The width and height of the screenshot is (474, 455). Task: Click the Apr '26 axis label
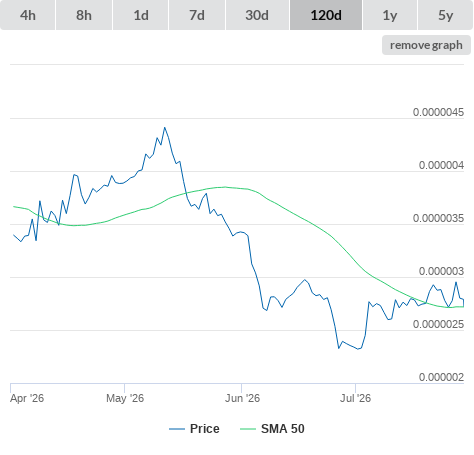(x=27, y=398)
